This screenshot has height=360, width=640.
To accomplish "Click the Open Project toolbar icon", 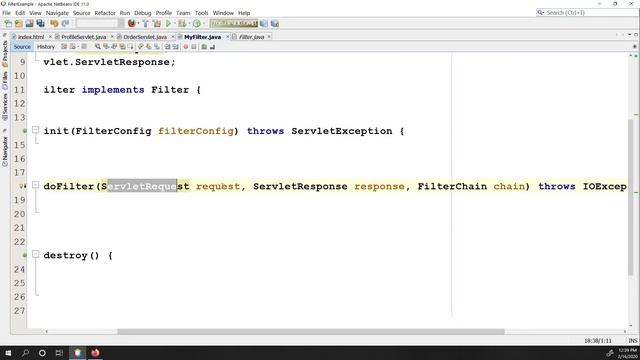I will (x=29, y=24).
